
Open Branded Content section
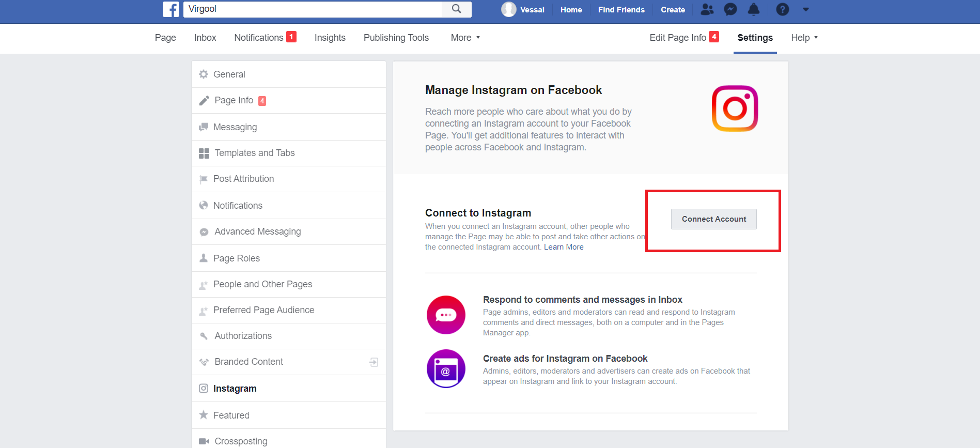[x=289, y=362]
